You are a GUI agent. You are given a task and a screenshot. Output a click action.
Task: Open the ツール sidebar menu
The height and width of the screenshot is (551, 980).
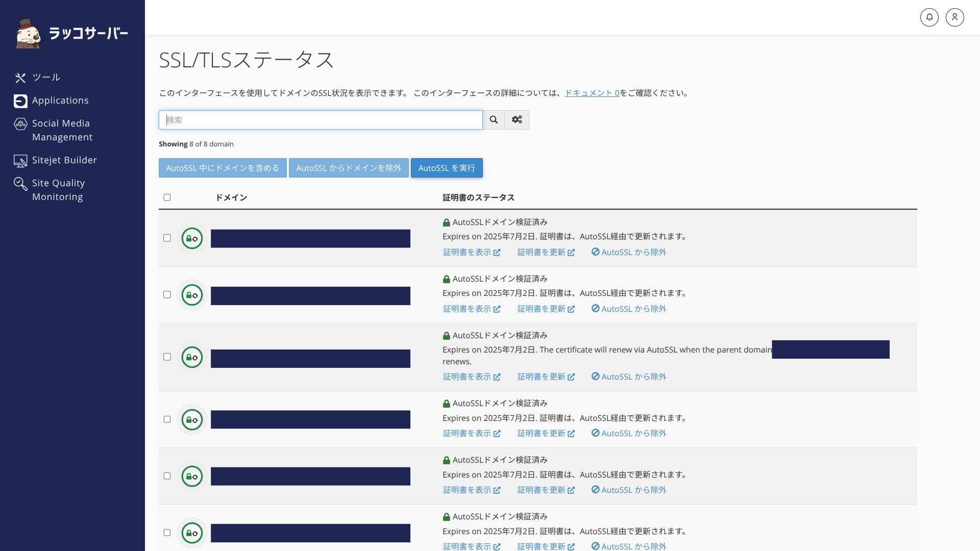coord(46,78)
